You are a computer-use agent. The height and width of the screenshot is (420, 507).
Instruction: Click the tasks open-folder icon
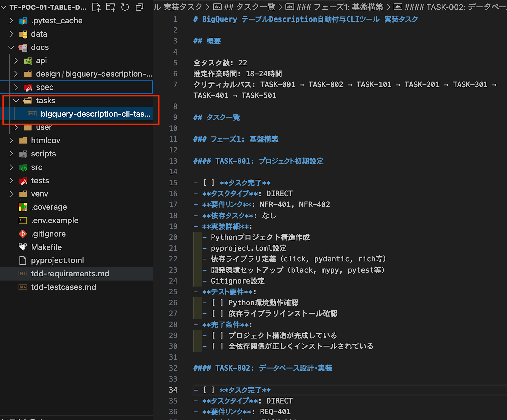click(27, 101)
